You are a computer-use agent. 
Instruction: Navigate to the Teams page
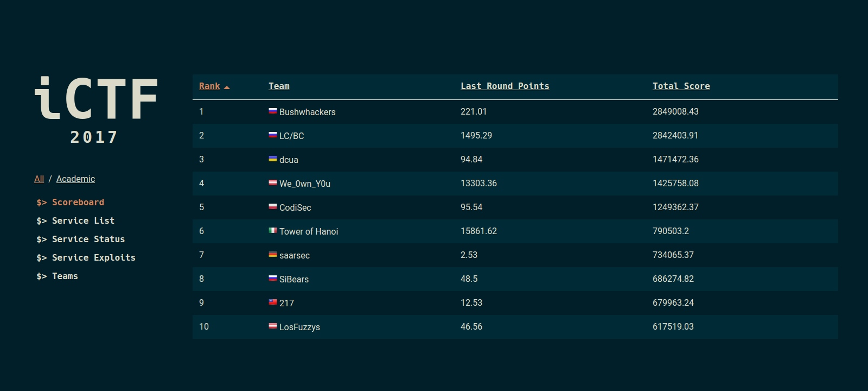(57, 276)
